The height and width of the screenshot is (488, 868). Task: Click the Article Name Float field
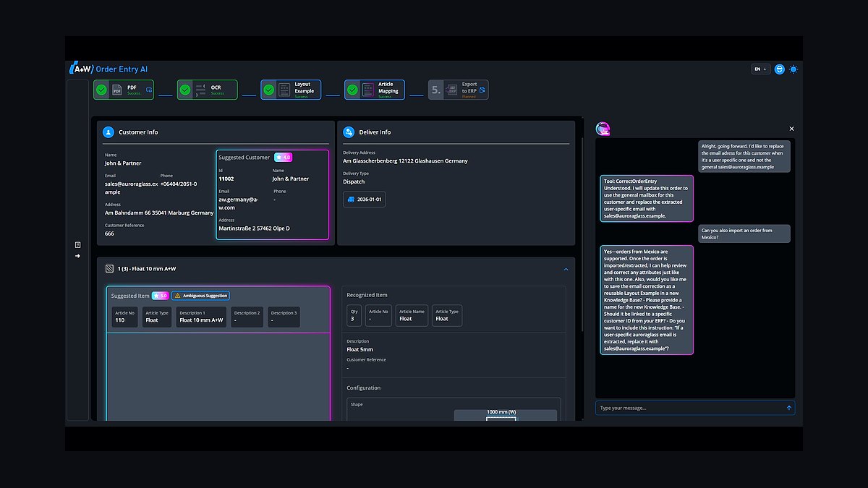pos(412,315)
